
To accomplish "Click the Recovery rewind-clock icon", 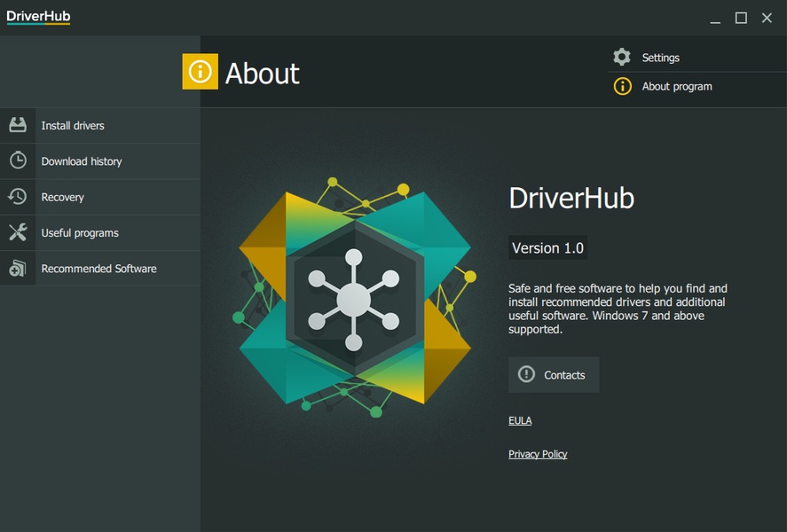I will [x=18, y=197].
